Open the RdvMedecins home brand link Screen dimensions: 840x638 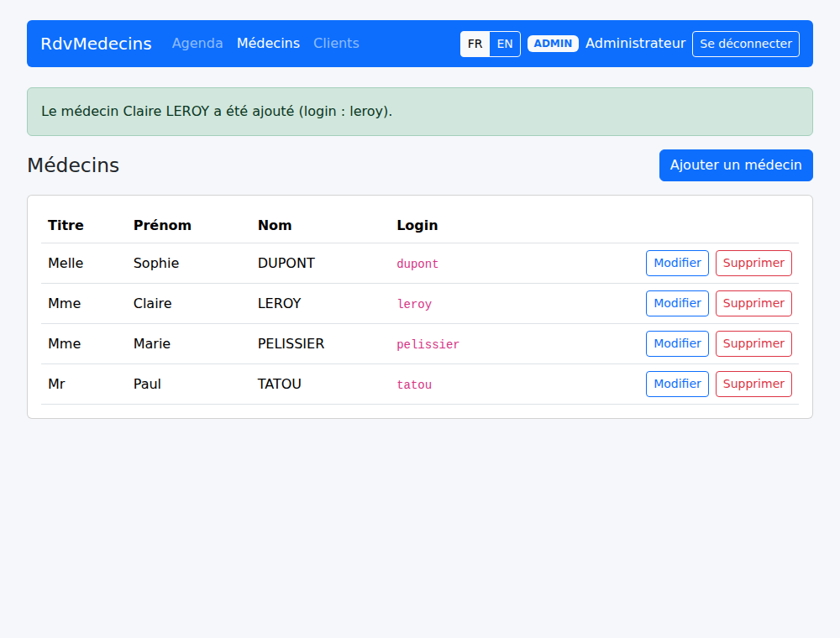96,44
